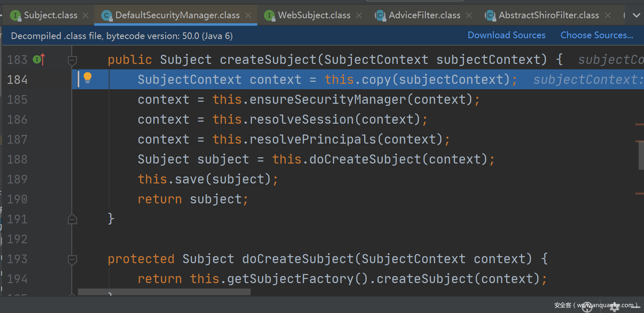Switch to the WebSubject.class tab
Image resolution: width=644 pixels, height=313 pixels.
(x=314, y=16)
